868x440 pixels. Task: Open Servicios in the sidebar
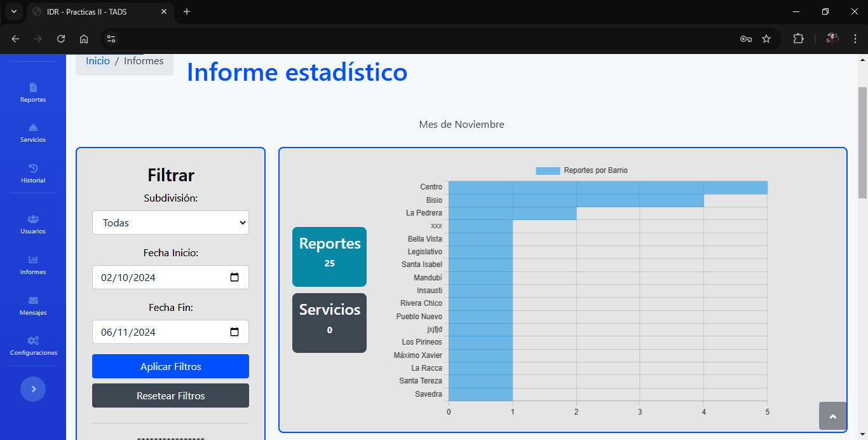point(33,128)
